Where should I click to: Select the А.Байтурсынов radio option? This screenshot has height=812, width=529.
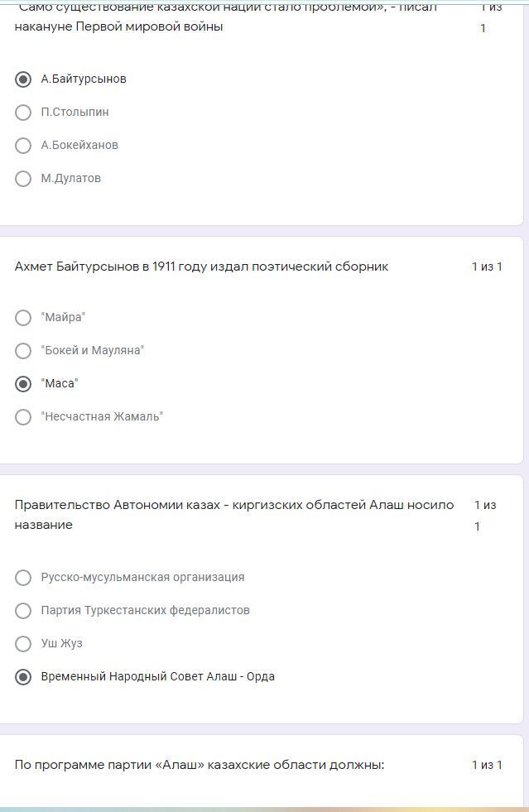[x=23, y=79]
